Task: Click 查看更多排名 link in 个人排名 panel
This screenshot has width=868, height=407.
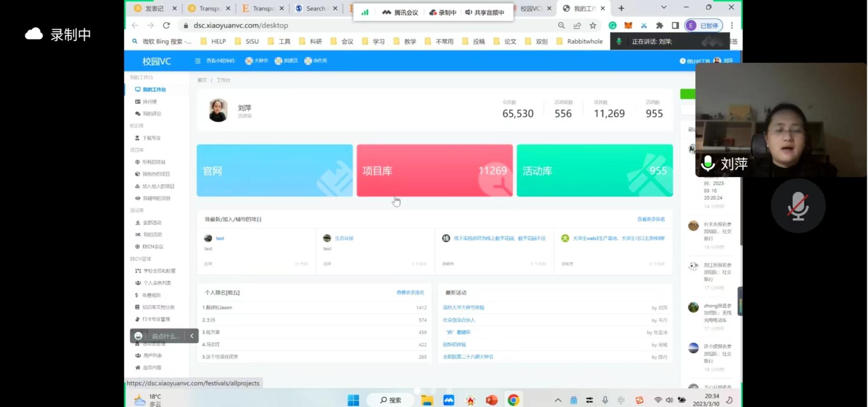Action: [x=410, y=293]
